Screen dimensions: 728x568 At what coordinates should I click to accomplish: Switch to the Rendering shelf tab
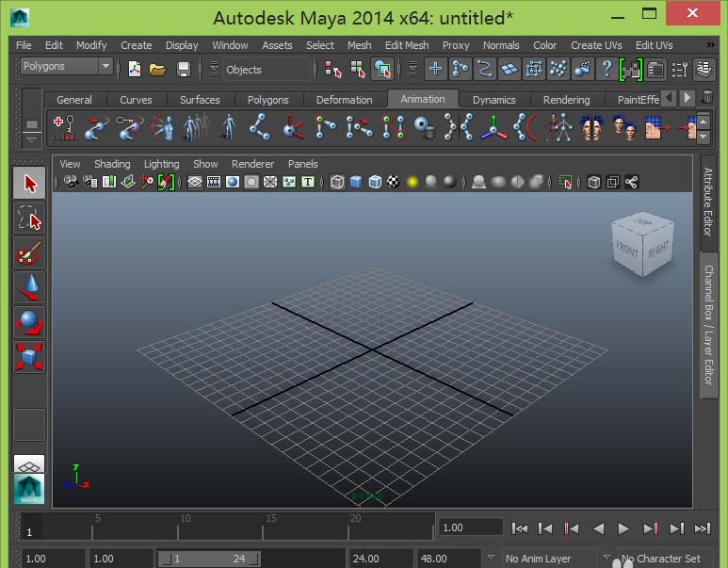click(x=566, y=100)
